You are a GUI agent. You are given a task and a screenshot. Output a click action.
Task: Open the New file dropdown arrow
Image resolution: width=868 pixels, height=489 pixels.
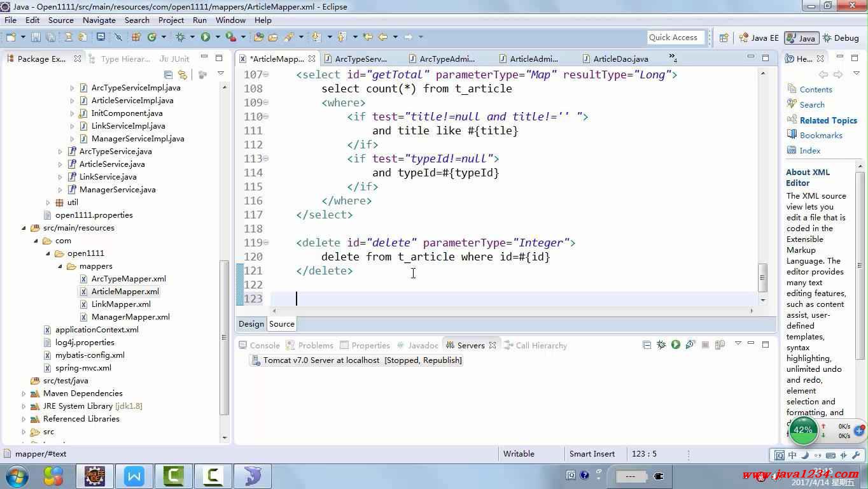23,38
